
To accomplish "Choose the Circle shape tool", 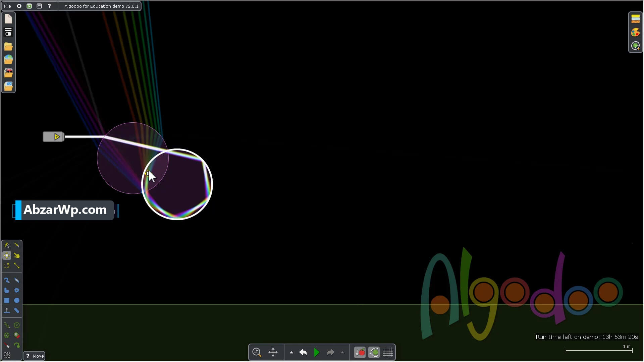I will pos(17,300).
